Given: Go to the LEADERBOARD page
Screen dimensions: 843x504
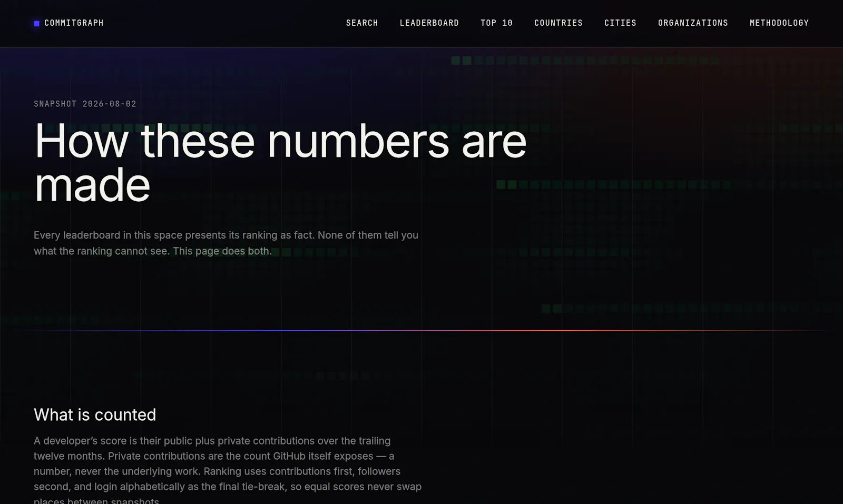Looking at the screenshot, I should pos(429,23).
